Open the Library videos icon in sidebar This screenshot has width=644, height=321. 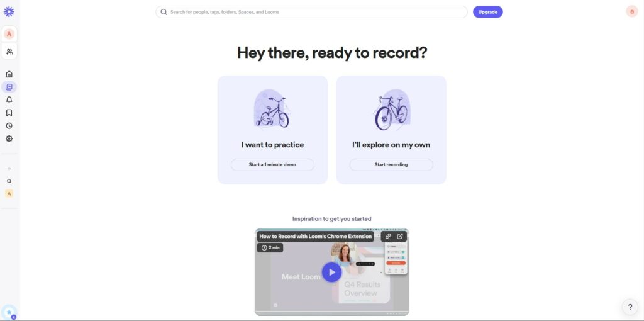tap(9, 87)
